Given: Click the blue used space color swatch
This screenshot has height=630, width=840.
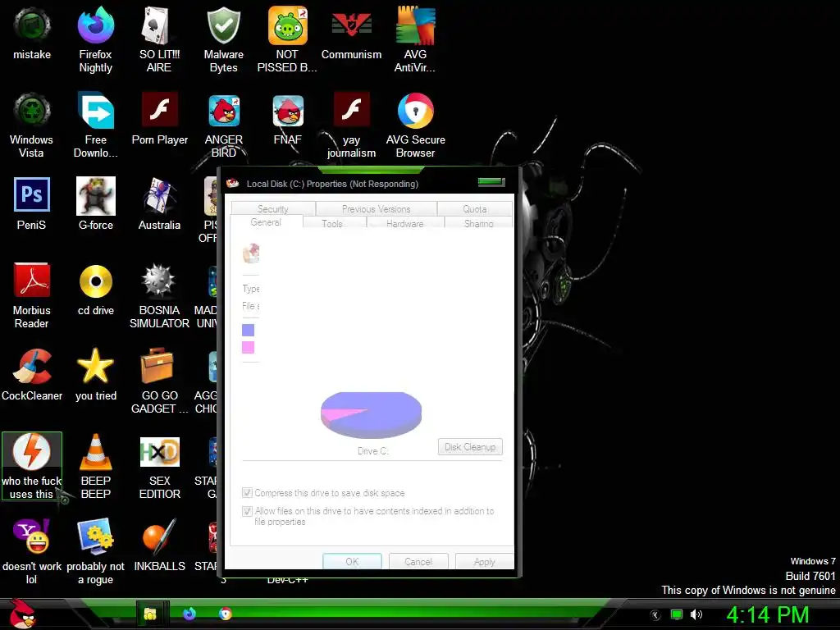Looking at the screenshot, I should tap(248, 330).
